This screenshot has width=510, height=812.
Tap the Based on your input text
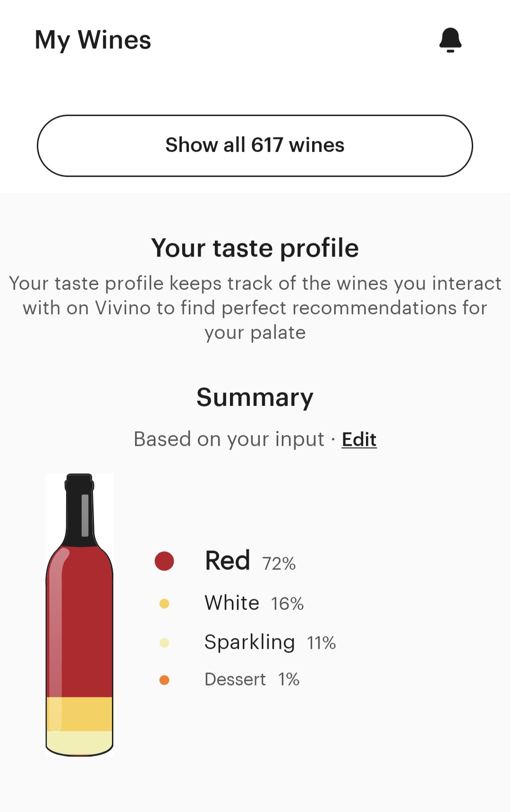coord(229,440)
